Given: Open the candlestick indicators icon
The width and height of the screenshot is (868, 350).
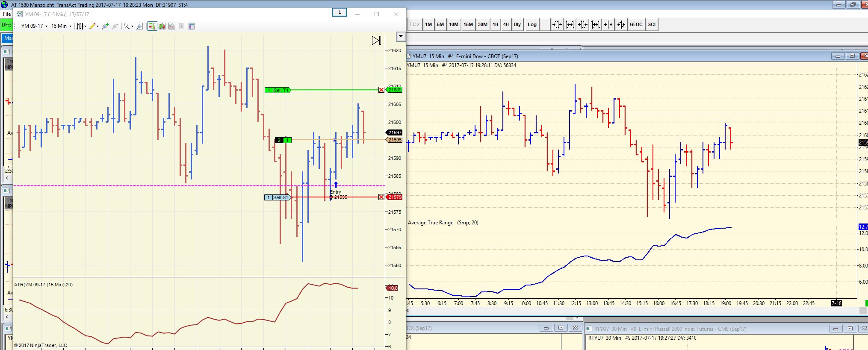Looking at the screenshot, I should tap(162, 26).
